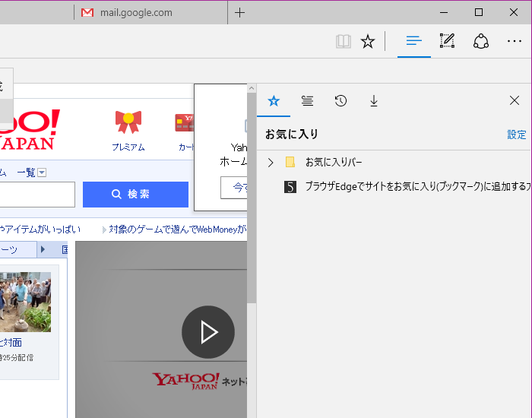This screenshot has width=532, height=418.
Task: Click the bookmark's S favicon
Action: click(x=290, y=187)
